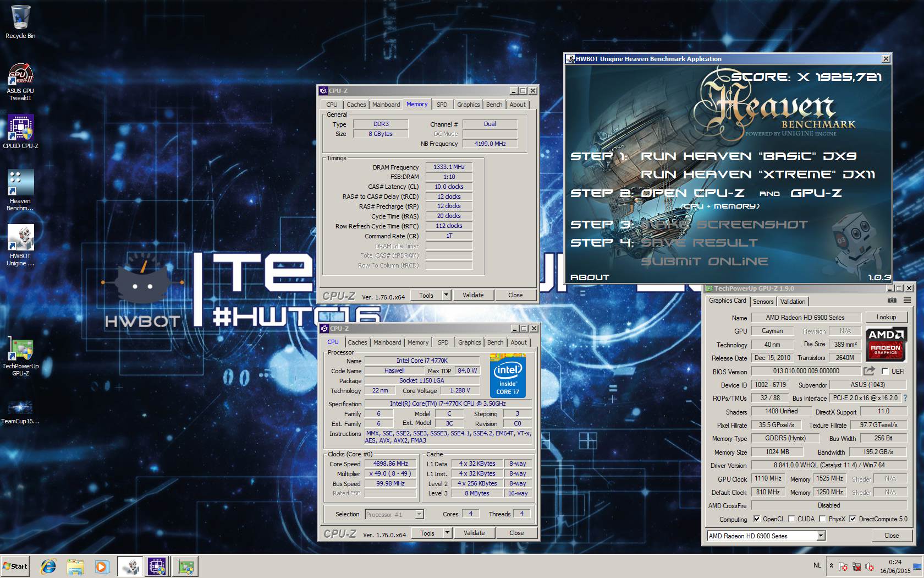The height and width of the screenshot is (578, 924).
Task: Open the Sensors tab in GPU-Z
Action: 763,302
